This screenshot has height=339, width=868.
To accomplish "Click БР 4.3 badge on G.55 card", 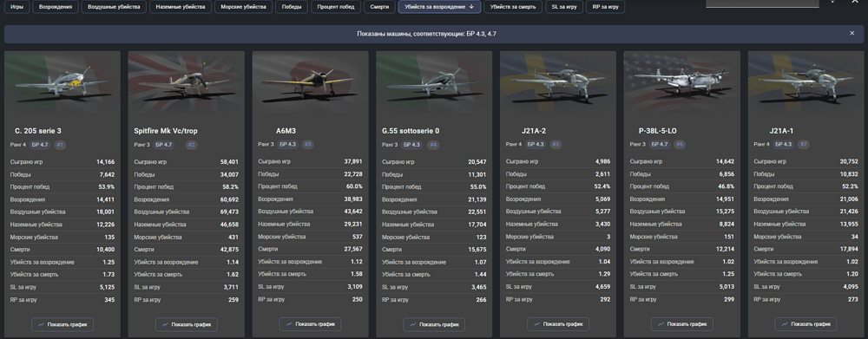I will (411, 145).
